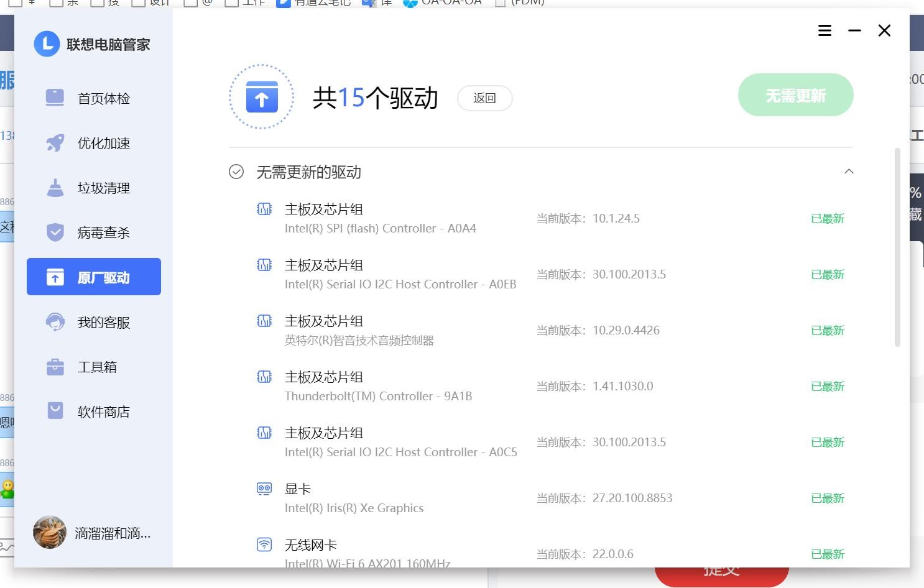Viewport: 924px width, 588px height.
Task: Click the username 滴溜溜和滴...
Action: (x=113, y=533)
